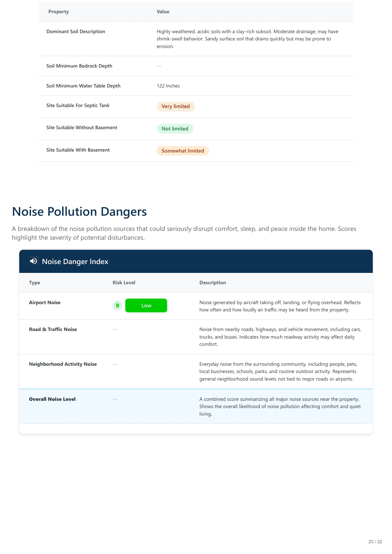Click the Noise Danger Index title
The image size is (392, 554).
75,262
